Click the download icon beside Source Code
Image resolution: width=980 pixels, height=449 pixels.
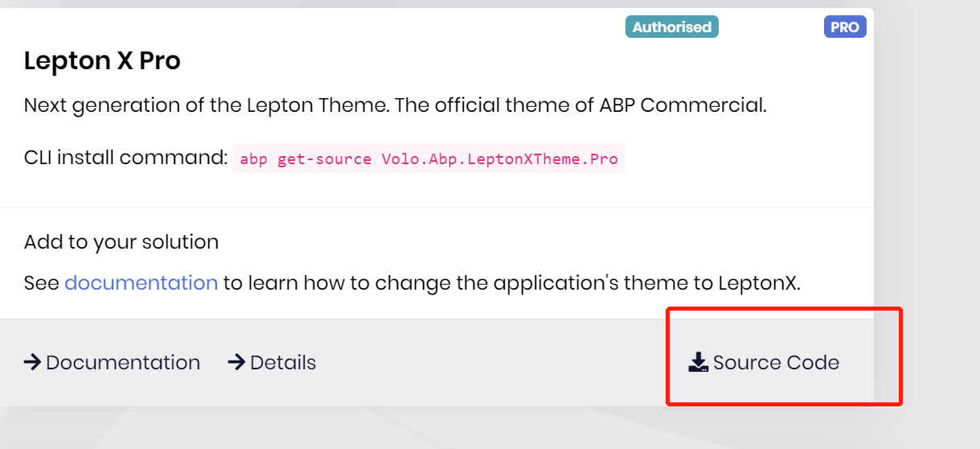(698, 363)
